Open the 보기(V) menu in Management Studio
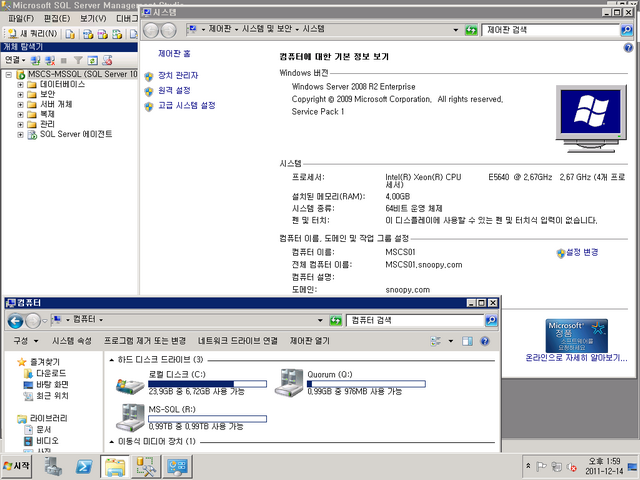The height and width of the screenshot is (480, 640). [93, 18]
